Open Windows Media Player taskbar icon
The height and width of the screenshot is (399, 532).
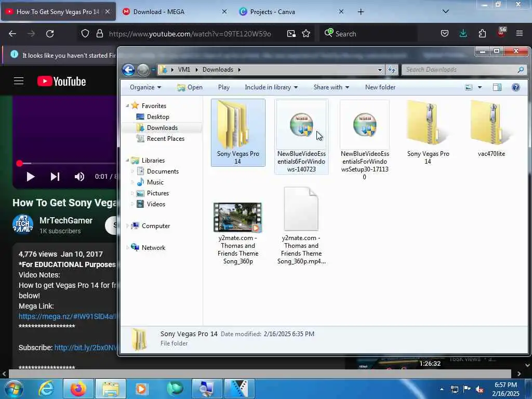tap(141, 389)
